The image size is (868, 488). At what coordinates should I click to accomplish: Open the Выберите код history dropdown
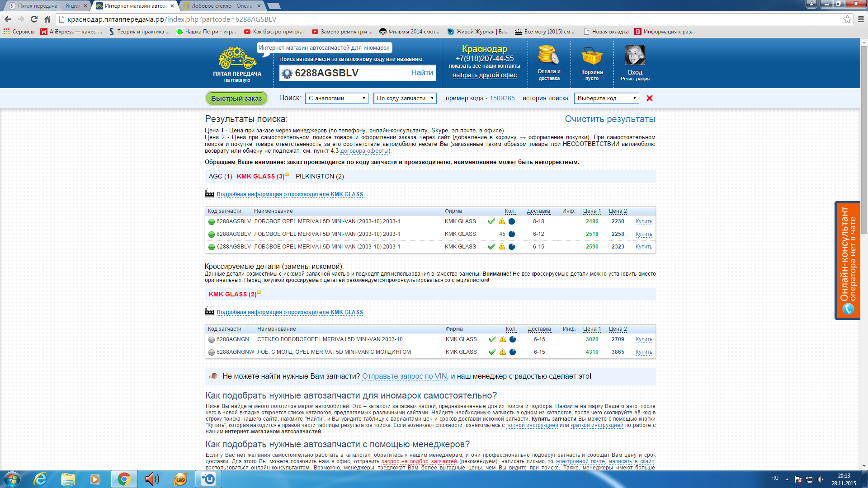click(606, 98)
